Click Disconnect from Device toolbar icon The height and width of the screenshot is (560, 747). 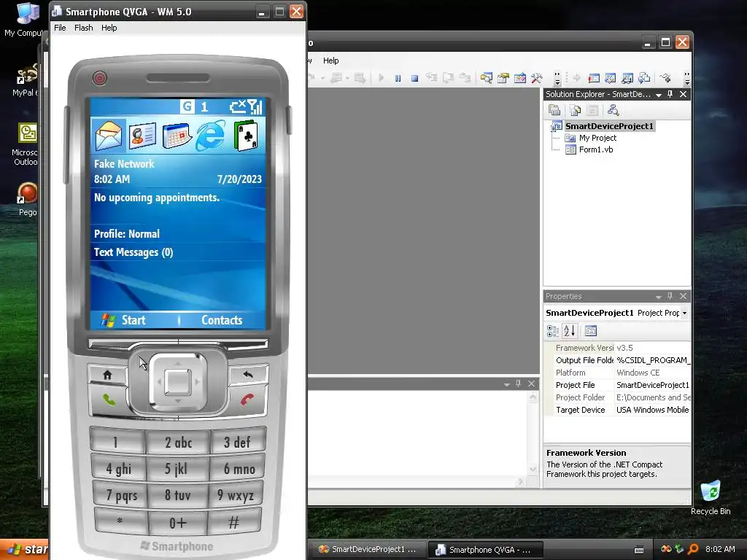point(627,78)
